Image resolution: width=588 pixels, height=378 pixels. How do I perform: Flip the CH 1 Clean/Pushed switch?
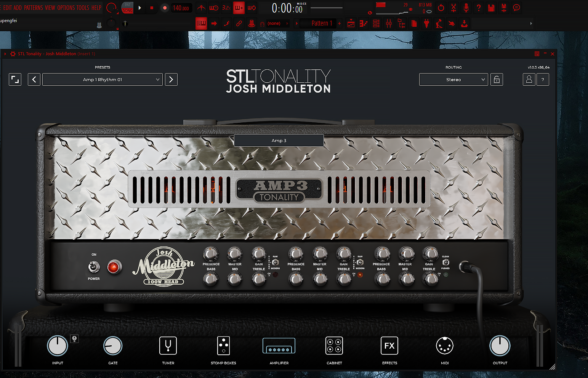point(445,262)
